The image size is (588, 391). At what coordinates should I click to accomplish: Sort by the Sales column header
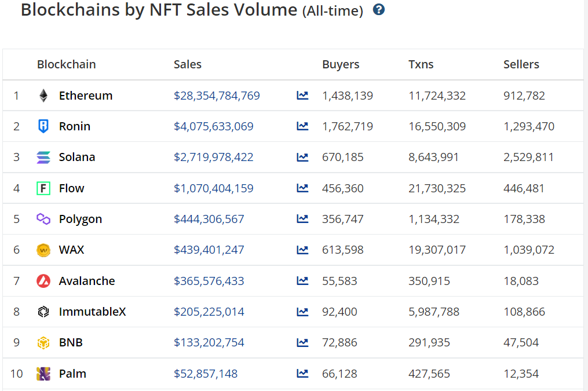click(x=188, y=64)
